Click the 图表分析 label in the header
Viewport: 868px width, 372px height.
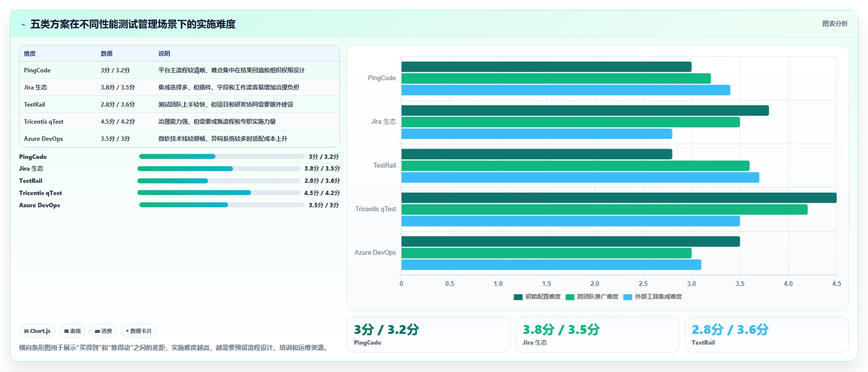click(835, 23)
